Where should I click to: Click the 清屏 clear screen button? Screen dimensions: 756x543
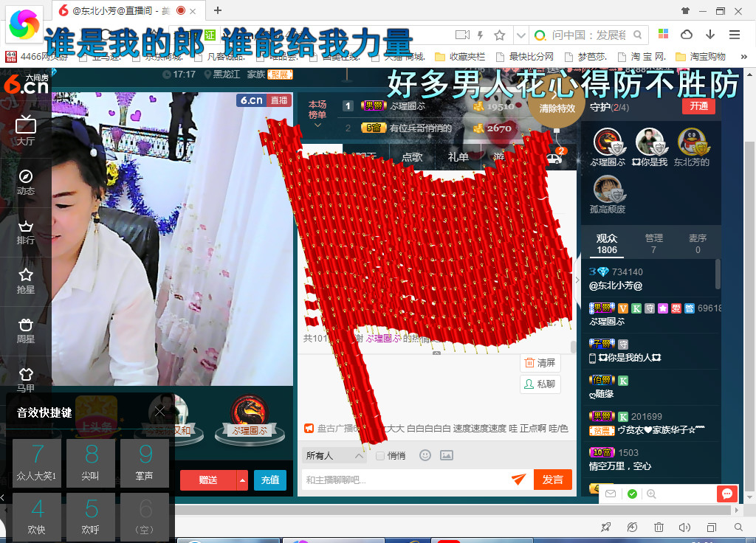pos(540,363)
